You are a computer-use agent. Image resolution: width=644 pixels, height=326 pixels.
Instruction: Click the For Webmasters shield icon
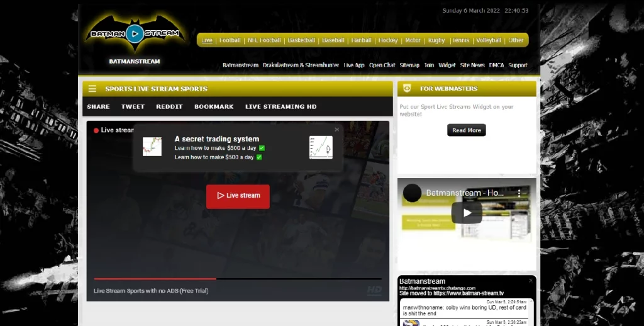click(407, 88)
